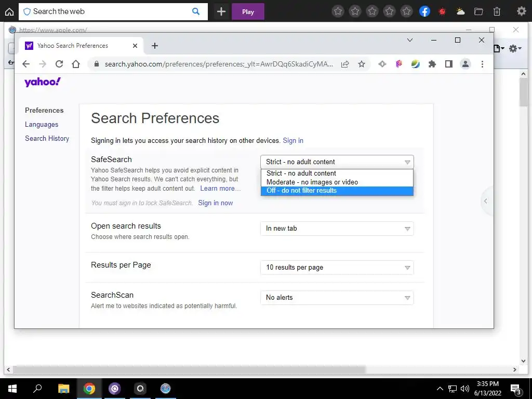This screenshot has height=399, width=532.
Task: Open the trash can icon in the top bar
Action: click(496, 12)
